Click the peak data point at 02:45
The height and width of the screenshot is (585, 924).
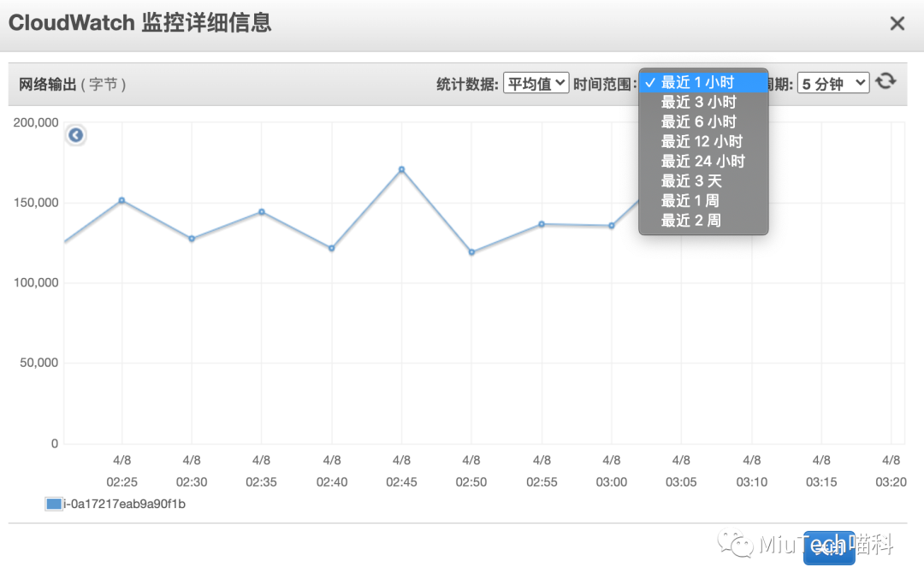click(401, 169)
